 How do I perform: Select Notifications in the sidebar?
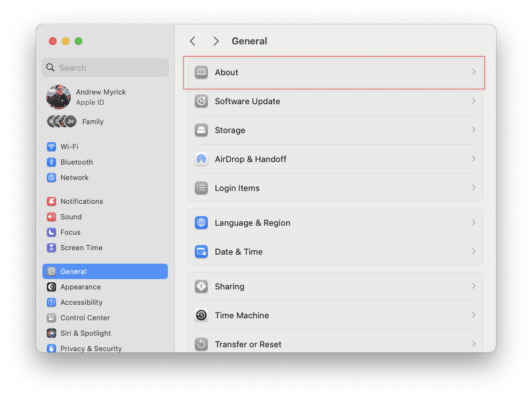[x=105, y=201]
